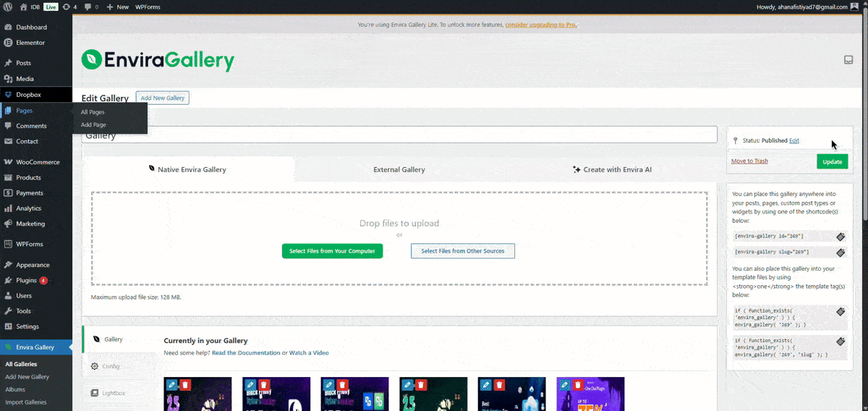Image resolution: width=868 pixels, height=411 pixels.
Task: Select the Config settings tab
Action: tap(119, 366)
